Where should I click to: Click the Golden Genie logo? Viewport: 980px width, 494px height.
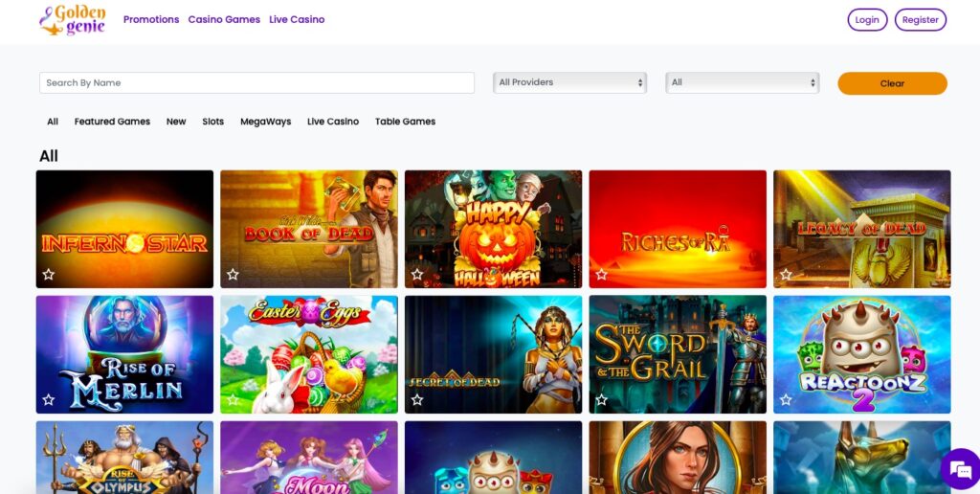tap(73, 20)
